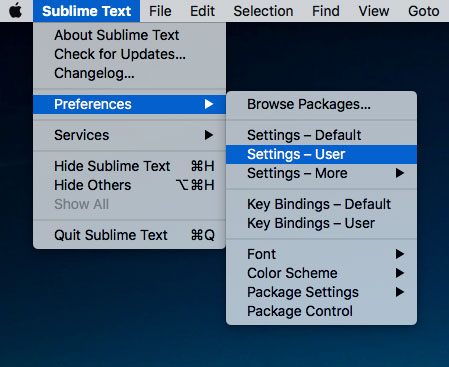
Task: Choose Hide Sublime Text
Action: [129, 166]
